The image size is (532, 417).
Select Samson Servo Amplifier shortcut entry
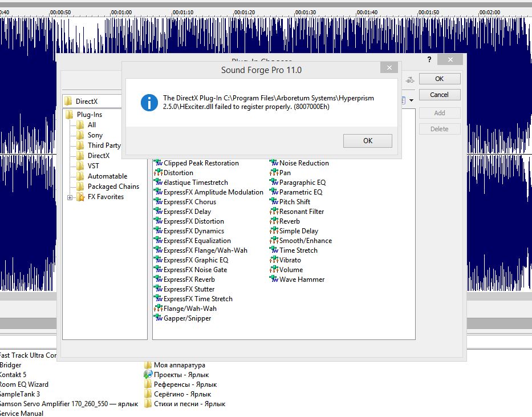click(69, 404)
